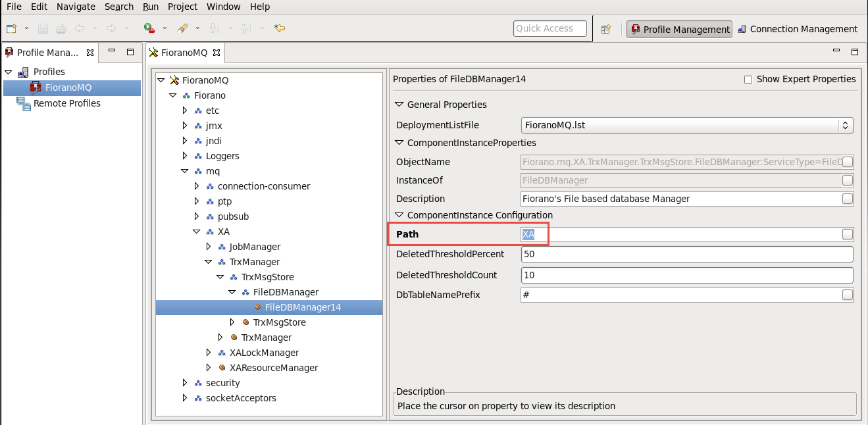Click the Profiles folder icon

pyautogui.click(x=24, y=72)
